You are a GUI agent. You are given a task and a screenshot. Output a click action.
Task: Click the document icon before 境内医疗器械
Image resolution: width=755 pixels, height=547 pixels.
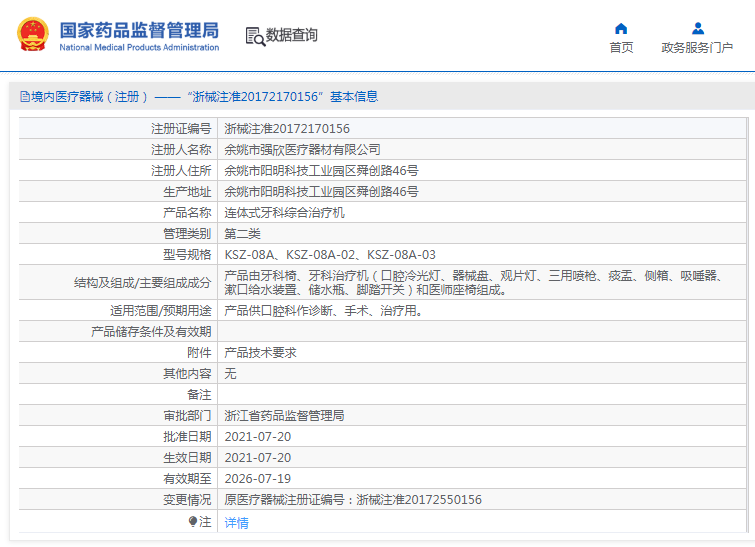(25, 97)
